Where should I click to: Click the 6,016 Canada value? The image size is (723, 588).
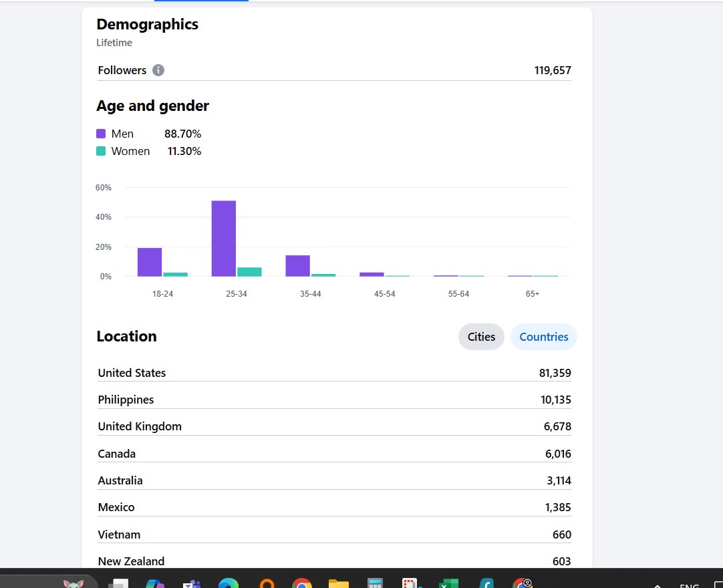tap(558, 453)
